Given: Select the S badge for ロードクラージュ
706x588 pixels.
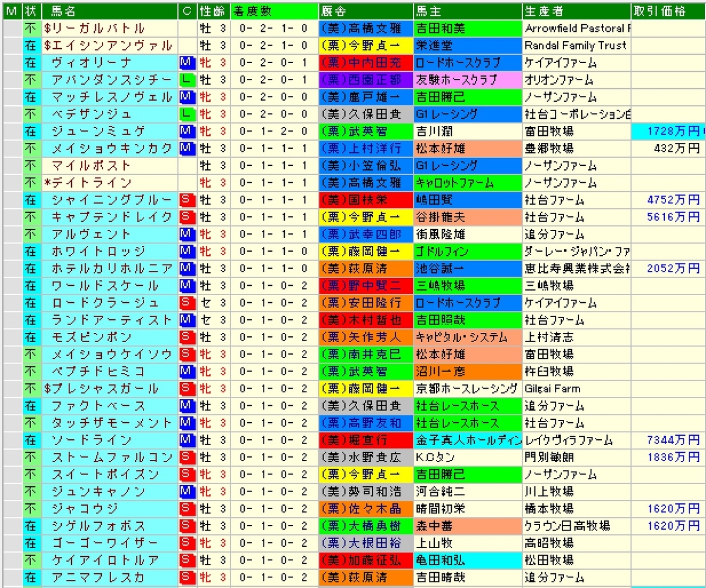Looking at the screenshot, I should tap(187, 303).
